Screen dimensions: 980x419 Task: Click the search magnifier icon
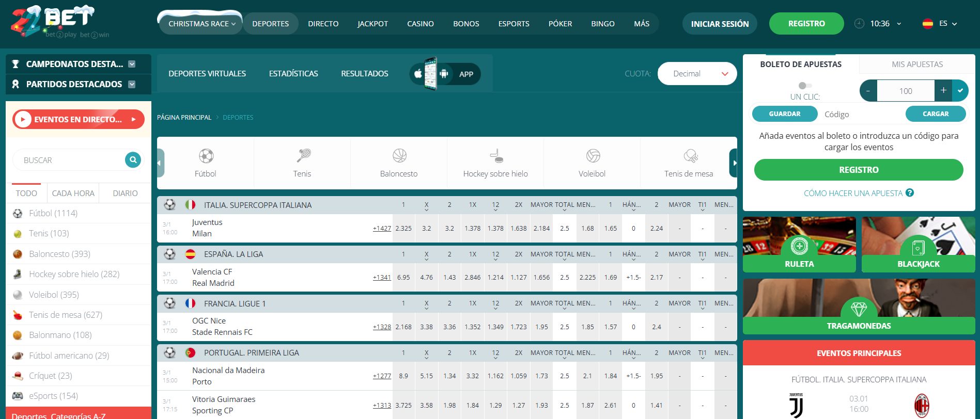[133, 160]
